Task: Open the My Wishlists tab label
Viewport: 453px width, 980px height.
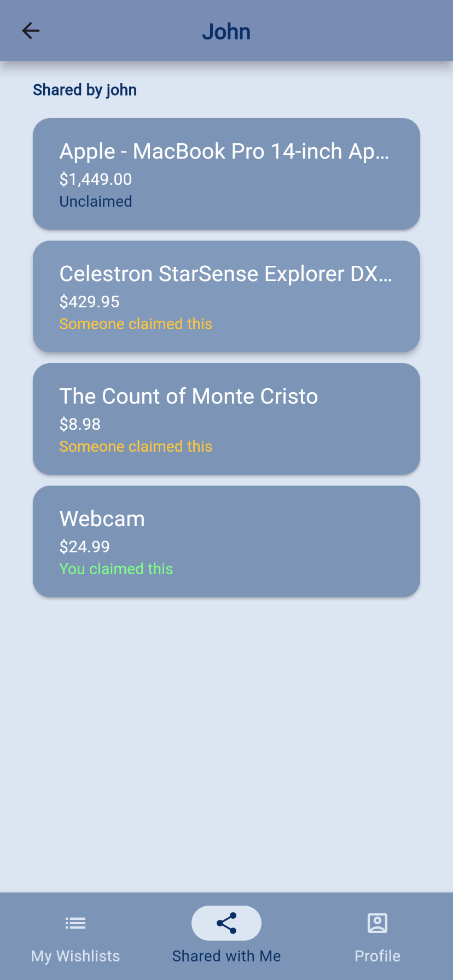Action: (75, 956)
